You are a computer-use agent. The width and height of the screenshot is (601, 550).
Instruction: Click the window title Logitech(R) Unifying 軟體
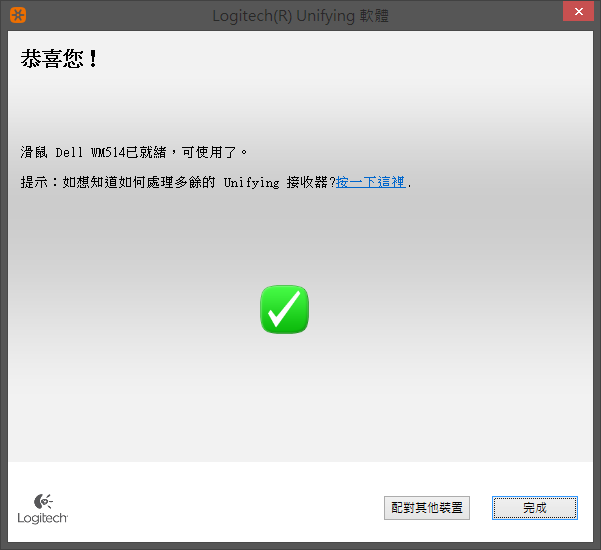(300, 16)
